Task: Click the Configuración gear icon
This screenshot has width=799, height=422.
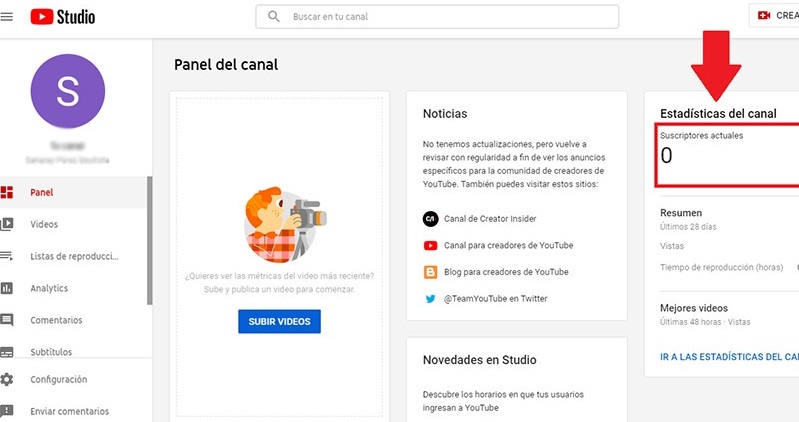Action: point(7,379)
